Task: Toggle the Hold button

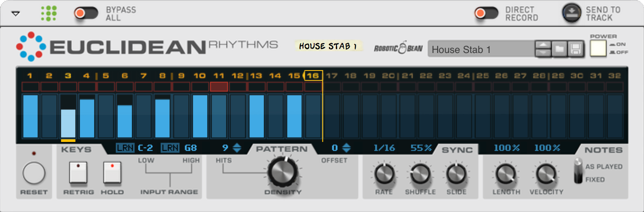Action: pos(113,173)
